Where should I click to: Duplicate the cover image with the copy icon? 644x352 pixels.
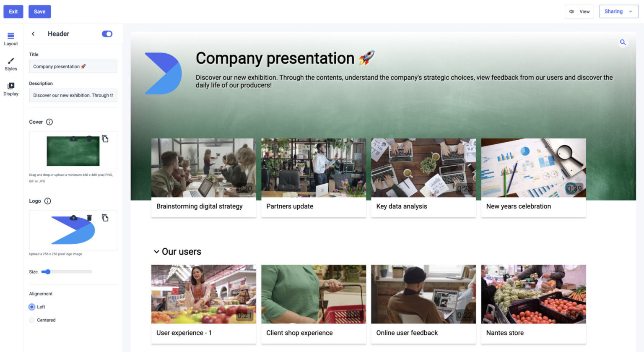[105, 139]
